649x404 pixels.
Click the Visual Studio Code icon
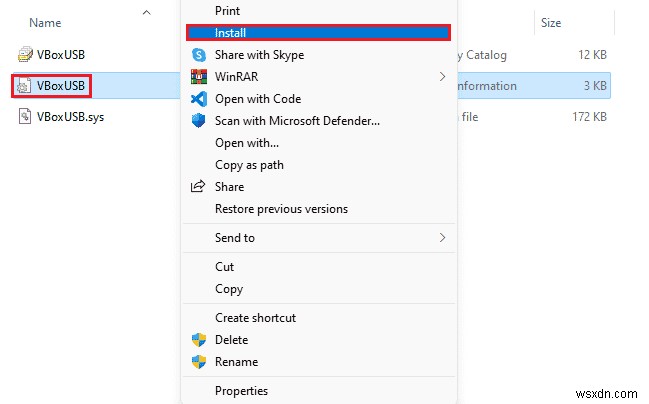pyautogui.click(x=197, y=99)
